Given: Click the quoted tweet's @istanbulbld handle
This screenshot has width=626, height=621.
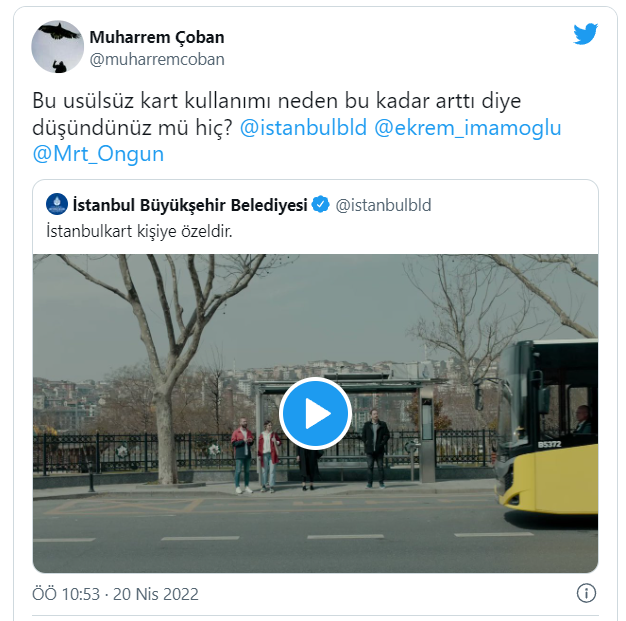Looking at the screenshot, I should click(x=383, y=205).
